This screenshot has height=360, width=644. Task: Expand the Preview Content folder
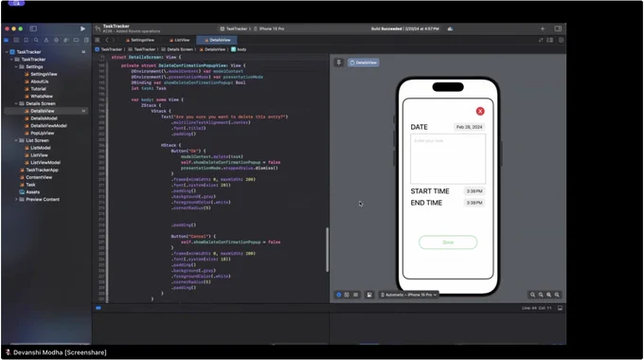16,199
